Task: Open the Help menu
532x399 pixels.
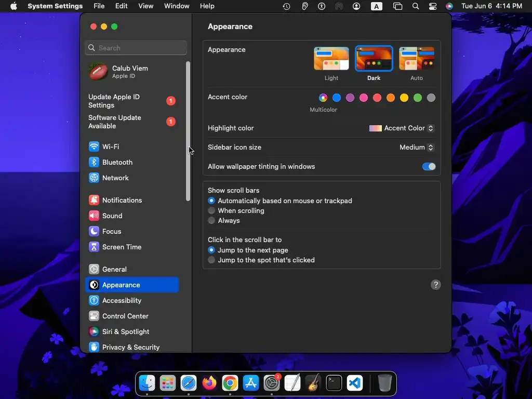Action: [207, 6]
